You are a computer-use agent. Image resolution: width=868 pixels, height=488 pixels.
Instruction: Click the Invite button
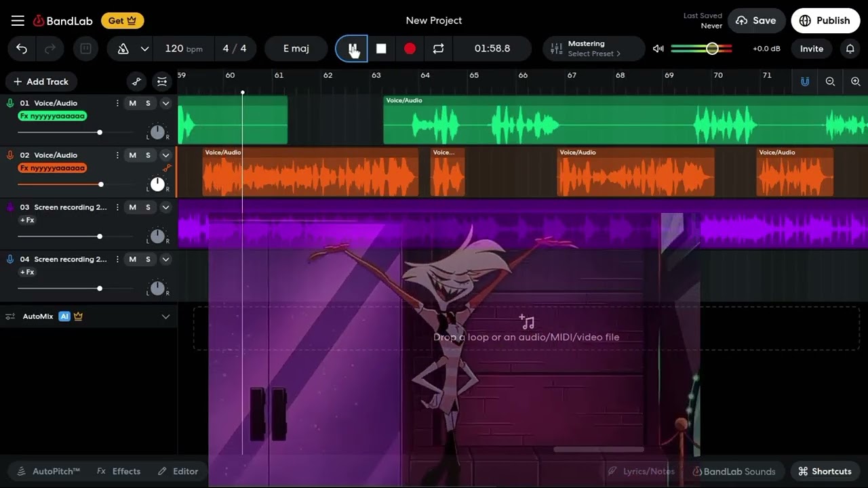(x=812, y=49)
